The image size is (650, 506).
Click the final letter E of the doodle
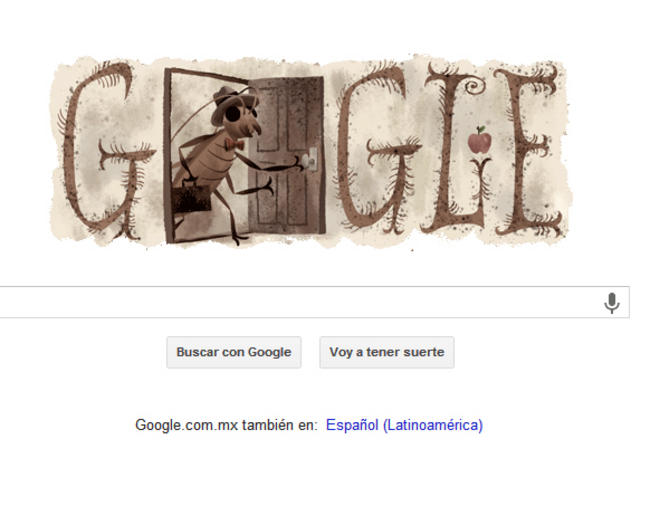[x=527, y=150]
